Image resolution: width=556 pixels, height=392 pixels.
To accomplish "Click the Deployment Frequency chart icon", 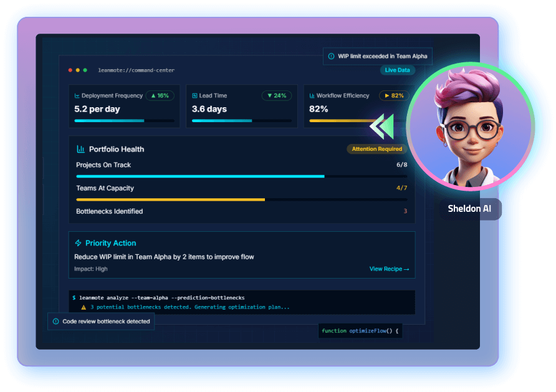I will 77,96.
